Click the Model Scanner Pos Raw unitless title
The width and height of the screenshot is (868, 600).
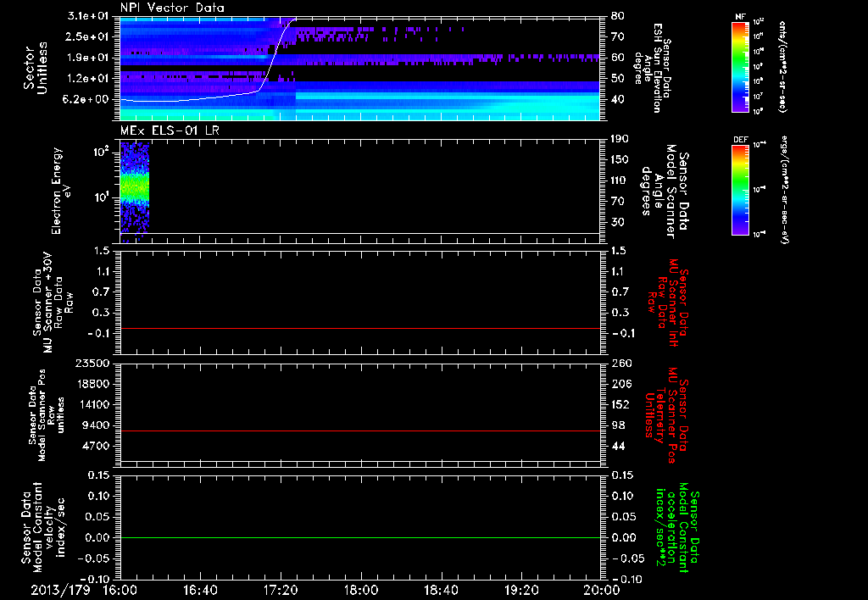coord(47,415)
